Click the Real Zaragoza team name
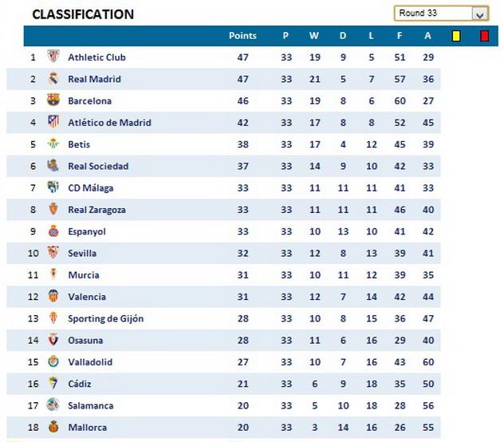 point(96,210)
